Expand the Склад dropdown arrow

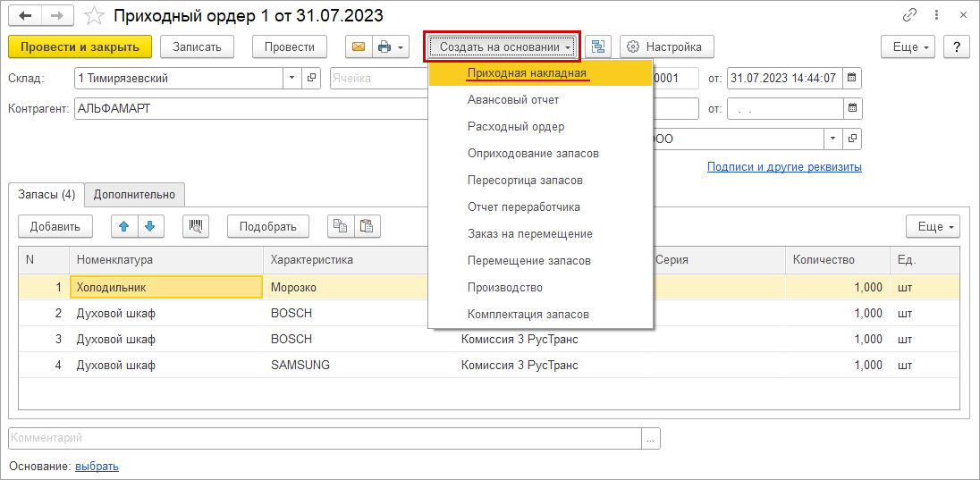coord(291,78)
